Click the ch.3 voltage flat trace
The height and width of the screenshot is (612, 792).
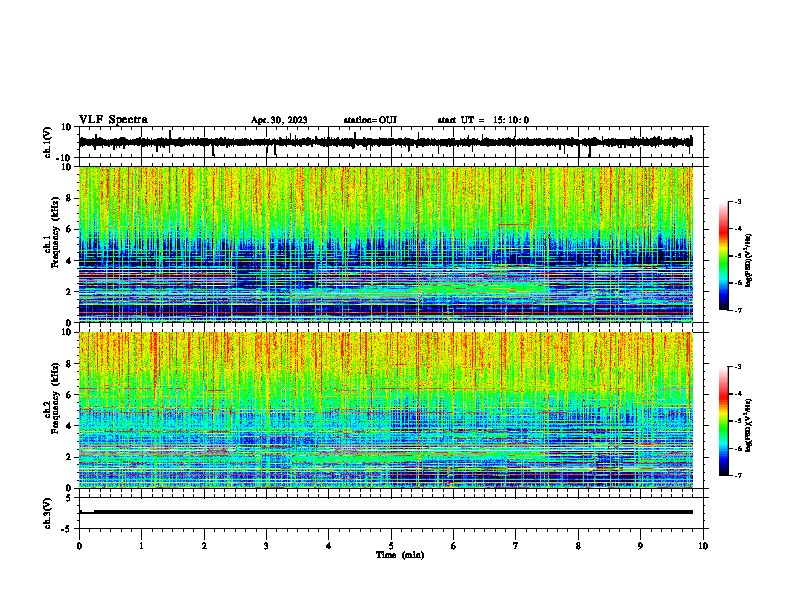pos(386,512)
